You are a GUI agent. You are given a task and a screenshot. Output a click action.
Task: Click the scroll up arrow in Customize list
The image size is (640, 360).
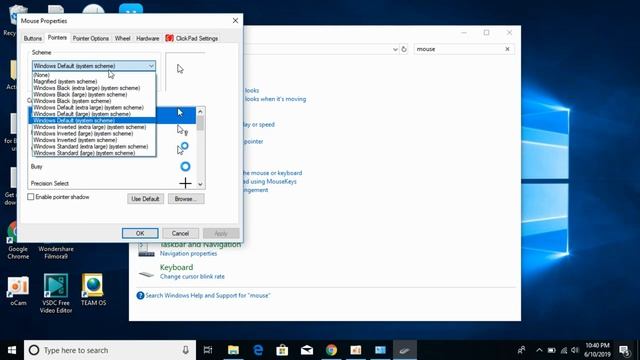(200, 111)
